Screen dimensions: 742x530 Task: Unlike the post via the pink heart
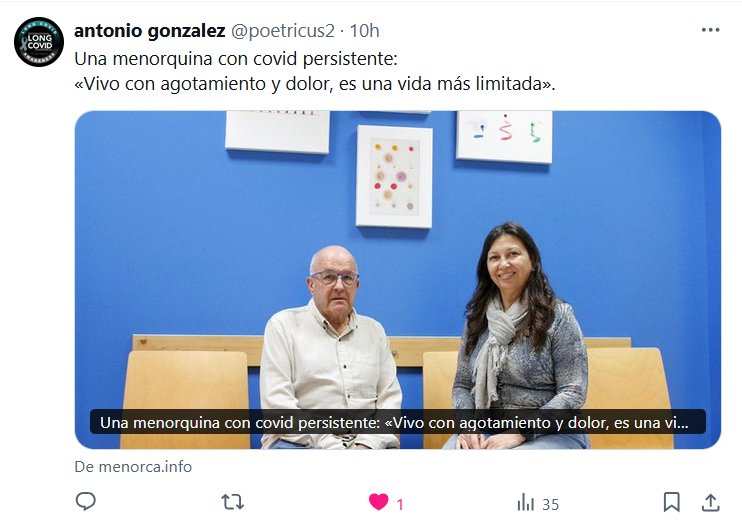click(x=379, y=502)
